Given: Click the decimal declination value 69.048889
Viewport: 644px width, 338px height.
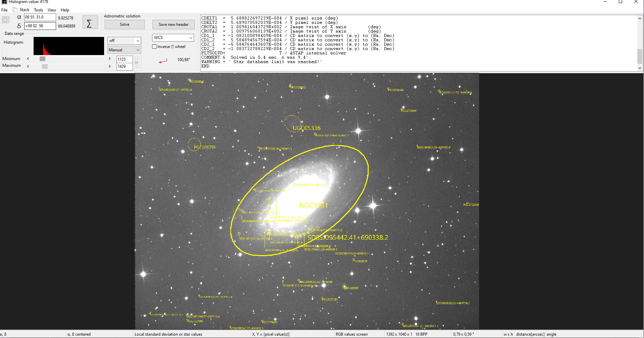Looking at the screenshot, I should [x=66, y=26].
